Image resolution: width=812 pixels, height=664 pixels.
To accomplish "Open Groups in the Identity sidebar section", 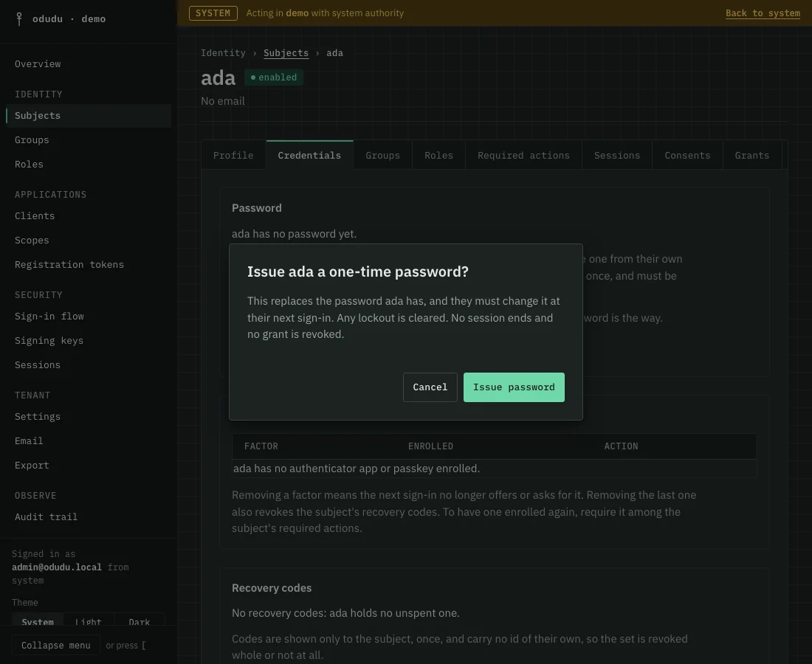I will tap(89, 140).
